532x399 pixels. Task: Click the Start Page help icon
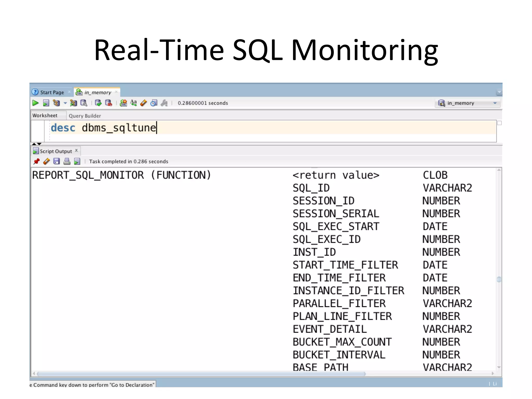tap(35, 92)
